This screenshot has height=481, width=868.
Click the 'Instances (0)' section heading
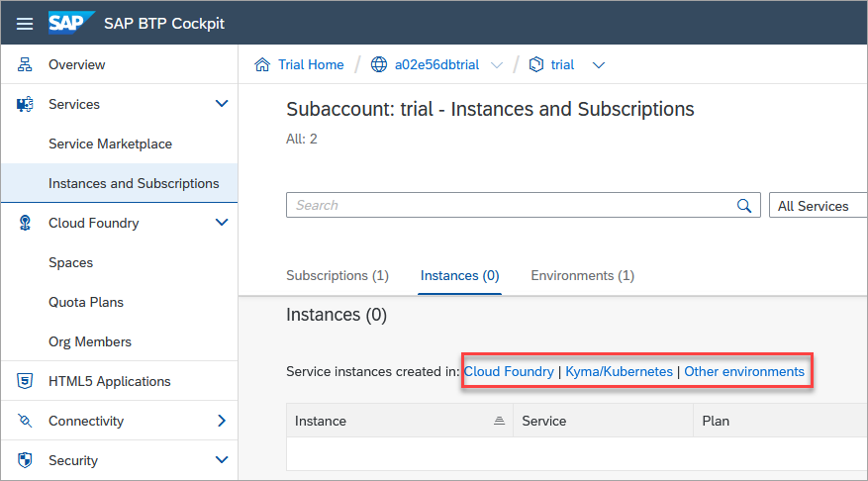[x=337, y=315]
